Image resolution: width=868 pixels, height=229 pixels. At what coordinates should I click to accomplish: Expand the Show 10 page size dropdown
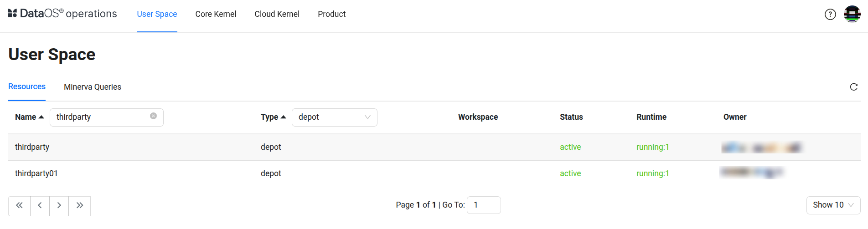(833, 205)
